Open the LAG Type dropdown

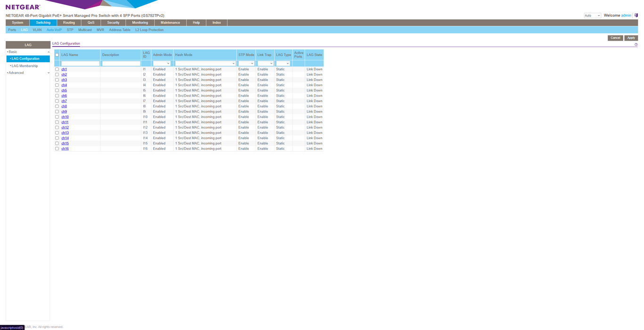[283, 63]
